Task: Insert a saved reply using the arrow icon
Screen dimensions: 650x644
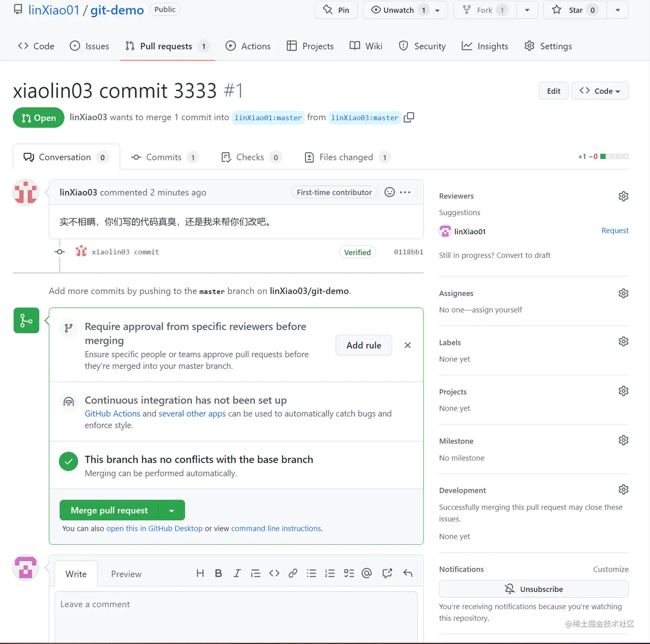Action: pyautogui.click(x=408, y=573)
